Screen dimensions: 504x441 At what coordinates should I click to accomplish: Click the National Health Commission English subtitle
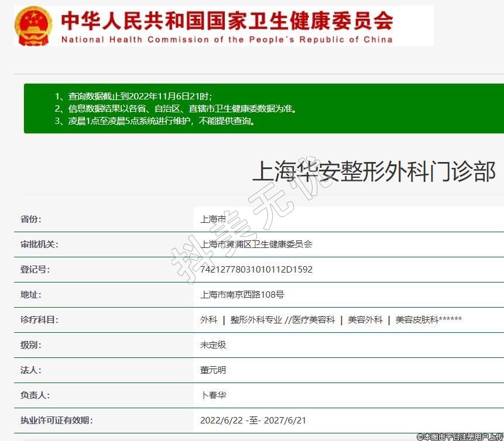pyautogui.click(x=227, y=40)
